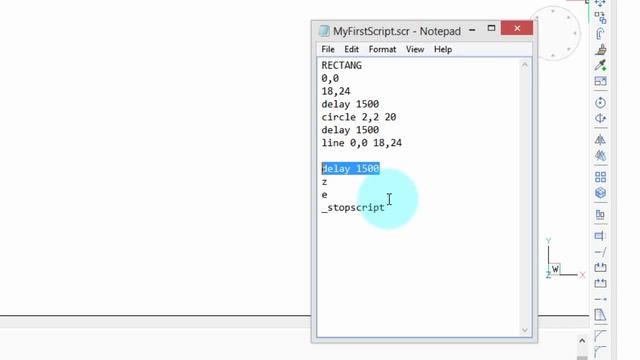Click the lower break tool icon

pos(600,283)
